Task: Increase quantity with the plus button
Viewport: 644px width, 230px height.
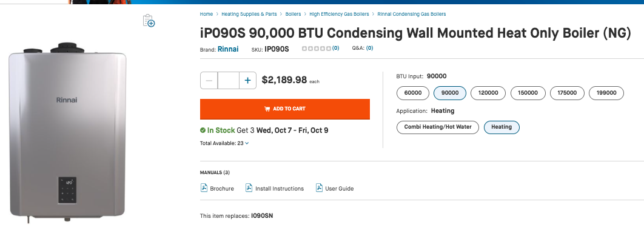Action: tap(247, 81)
